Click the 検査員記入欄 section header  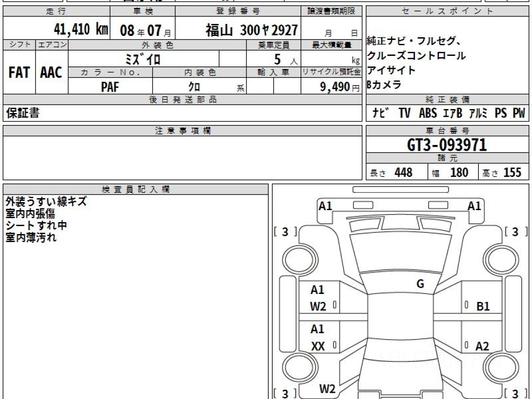point(136,189)
